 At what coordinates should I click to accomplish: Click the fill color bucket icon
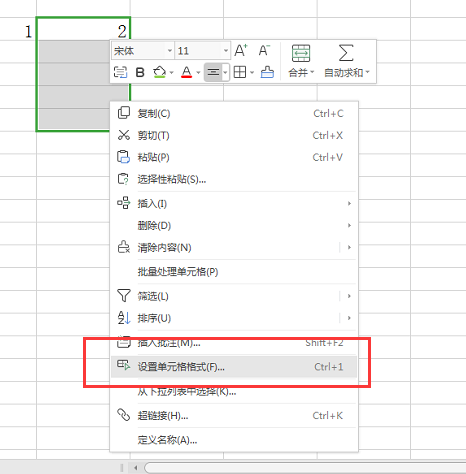pos(159,72)
